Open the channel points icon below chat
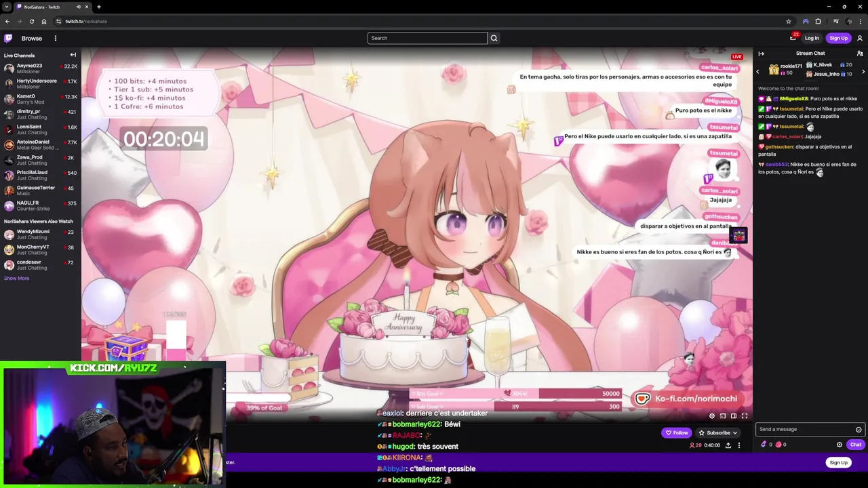 pyautogui.click(x=778, y=445)
